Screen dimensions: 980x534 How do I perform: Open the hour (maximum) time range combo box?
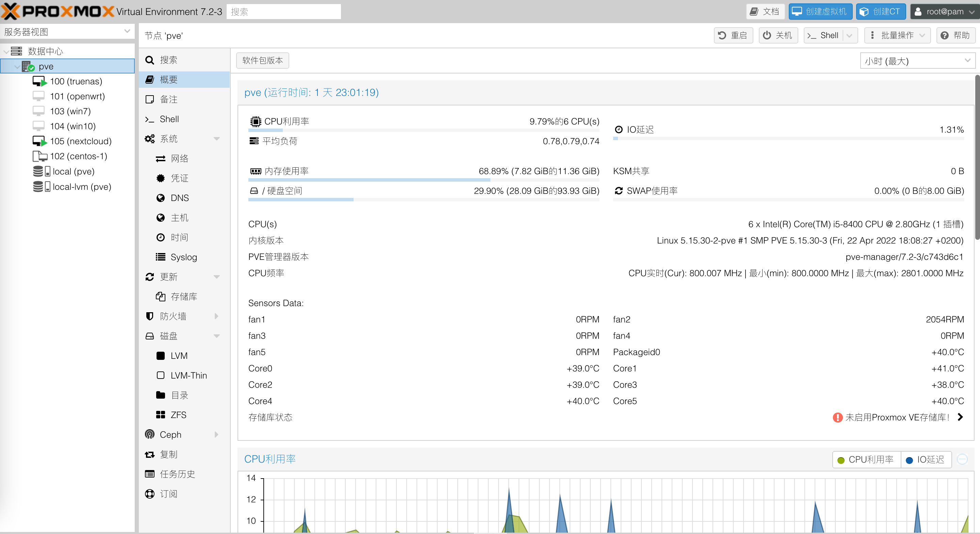click(917, 61)
